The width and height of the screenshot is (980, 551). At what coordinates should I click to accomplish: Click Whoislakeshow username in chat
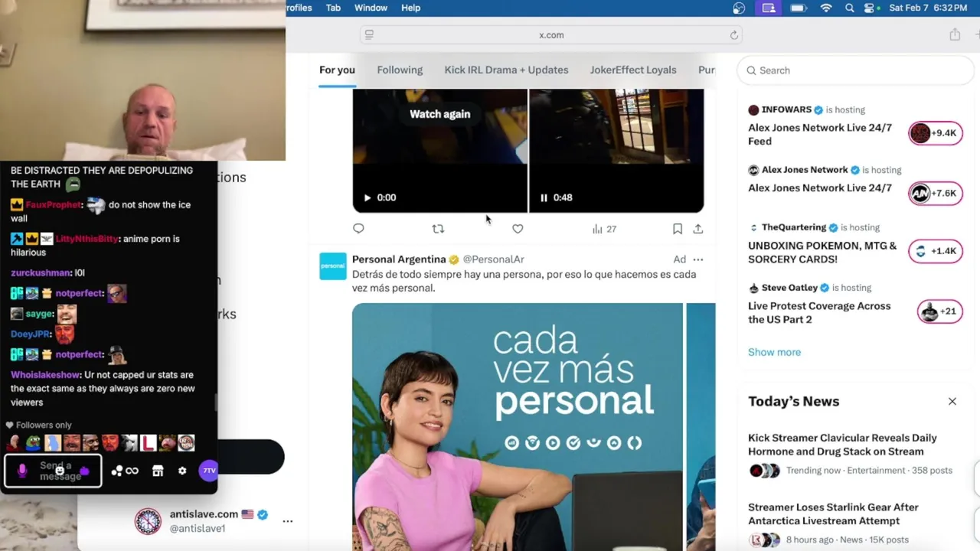pyautogui.click(x=45, y=375)
